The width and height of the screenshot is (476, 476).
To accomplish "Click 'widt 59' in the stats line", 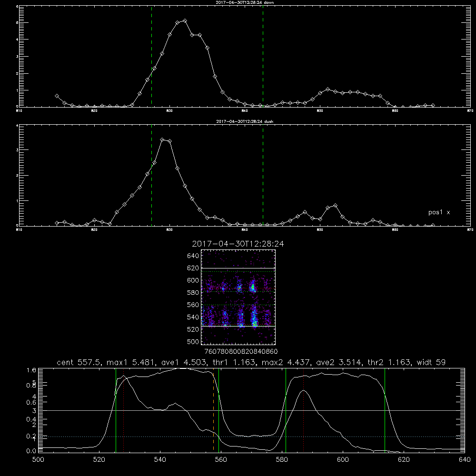I will [431, 362].
